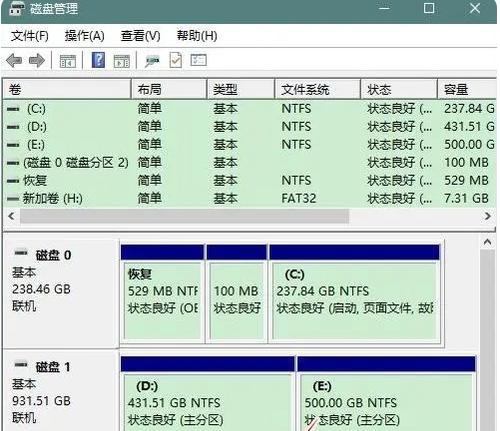Sort by the 状态 column header
Screen dimensions: 500x431
coord(399,89)
